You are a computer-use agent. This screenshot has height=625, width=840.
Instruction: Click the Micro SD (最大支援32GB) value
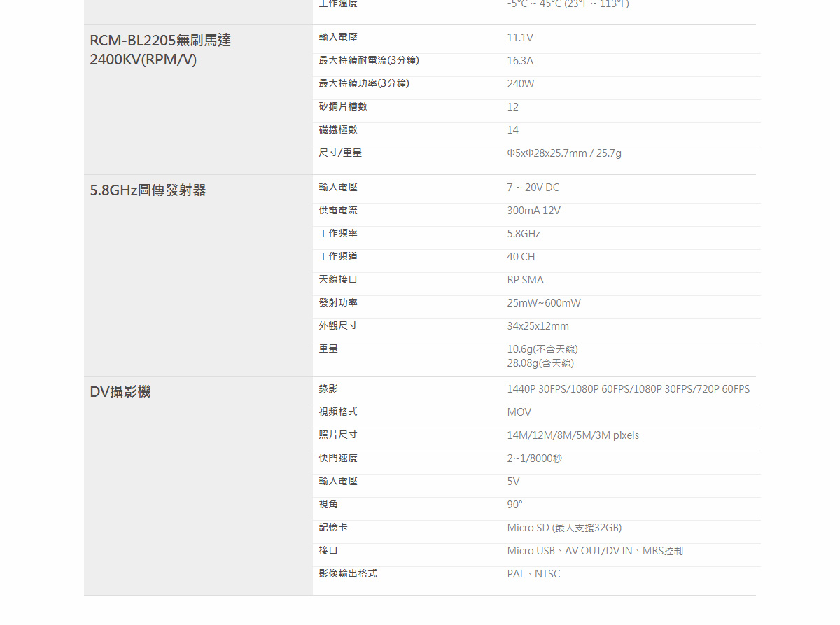point(564,528)
